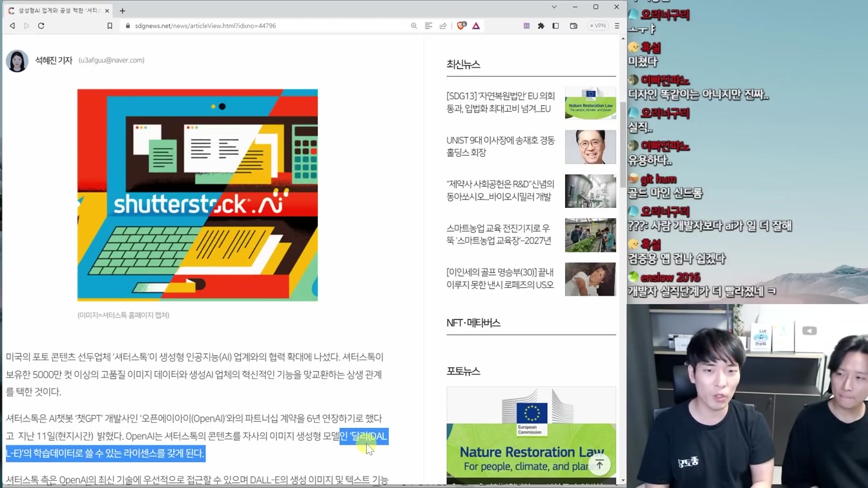This screenshot has width=868, height=488.
Task: Click the pharmaceutical factory thumbnail
Action: click(590, 190)
